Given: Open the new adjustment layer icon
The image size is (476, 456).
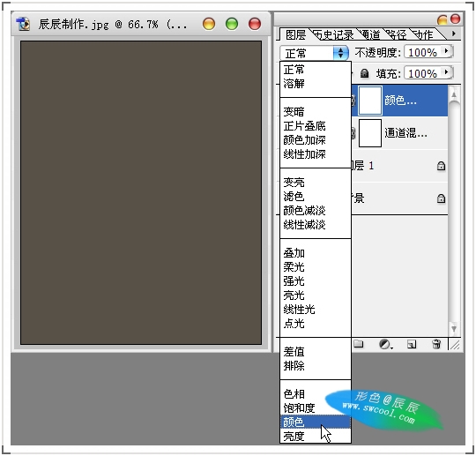Looking at the screenshot, I should (385, 344).
